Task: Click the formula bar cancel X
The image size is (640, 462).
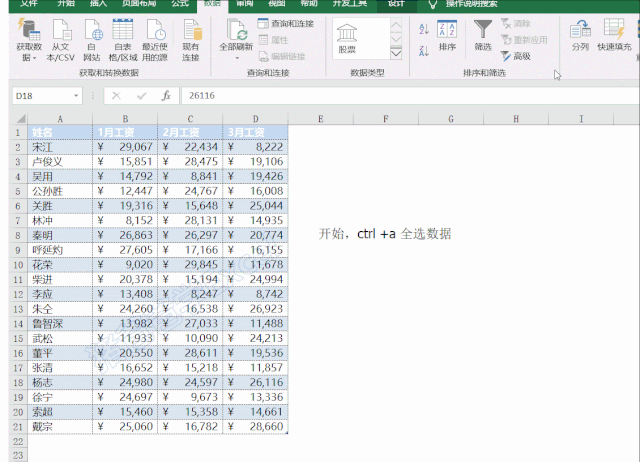Action: click(116, 96)
